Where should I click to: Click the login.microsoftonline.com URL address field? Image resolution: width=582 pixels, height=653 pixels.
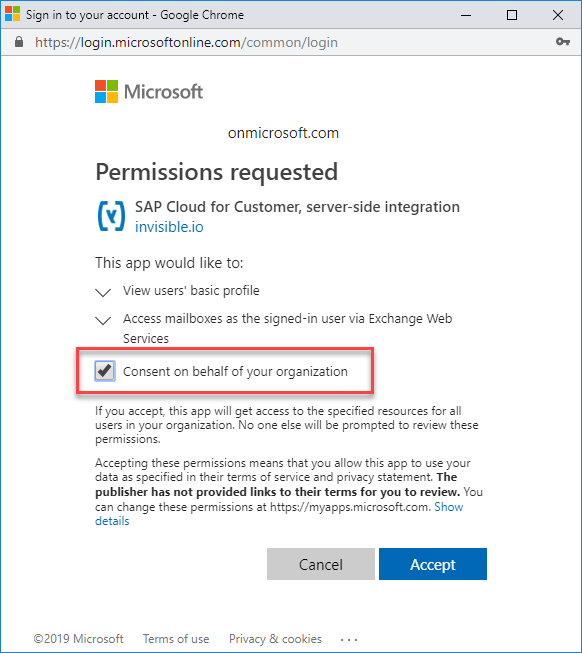[187, 42]
